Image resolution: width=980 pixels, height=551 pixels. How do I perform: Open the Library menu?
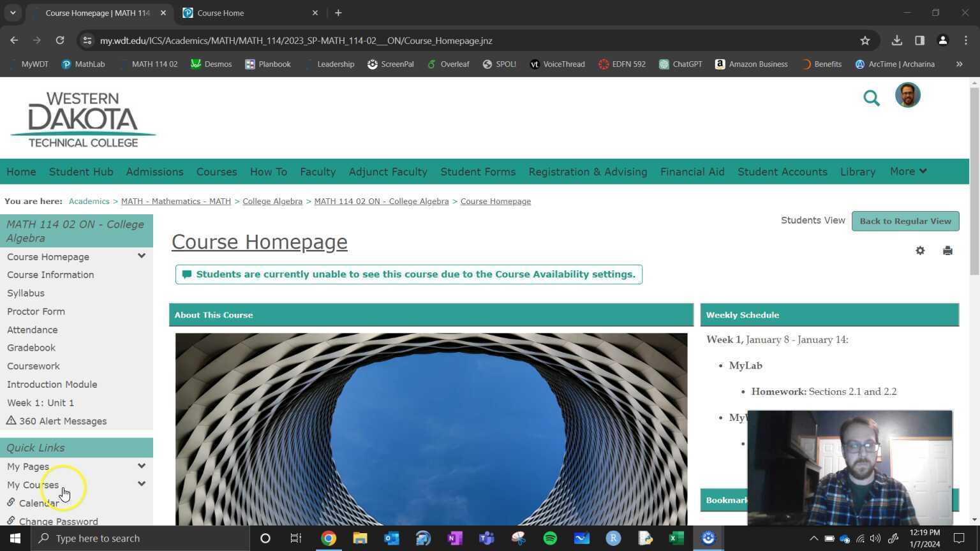point(857,172)
